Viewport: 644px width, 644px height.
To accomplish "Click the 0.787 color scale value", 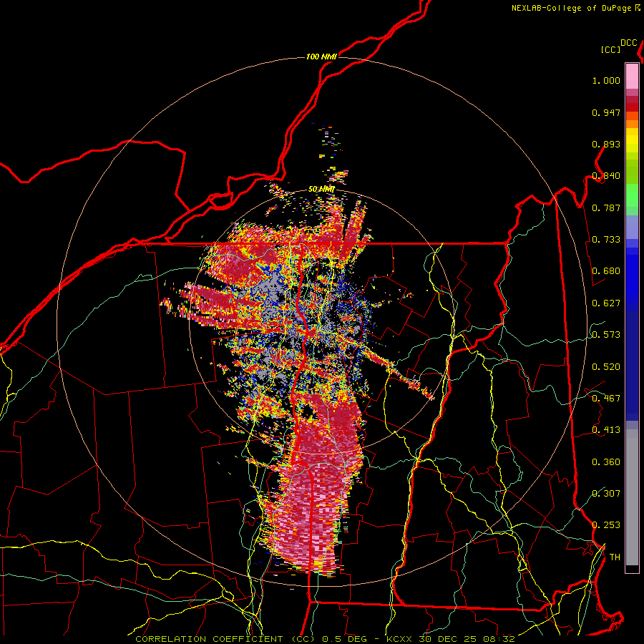I will [606, 208].
